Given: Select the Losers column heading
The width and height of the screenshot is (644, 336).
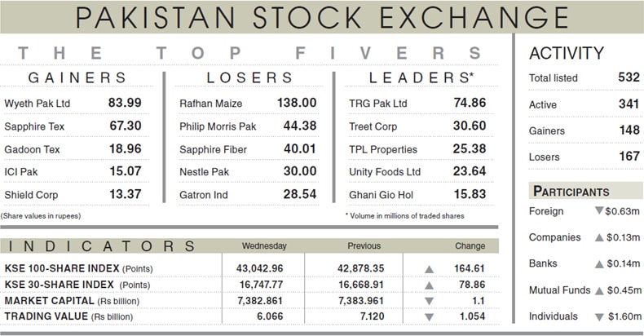Looking at the screenshot, I should point(249,78).
